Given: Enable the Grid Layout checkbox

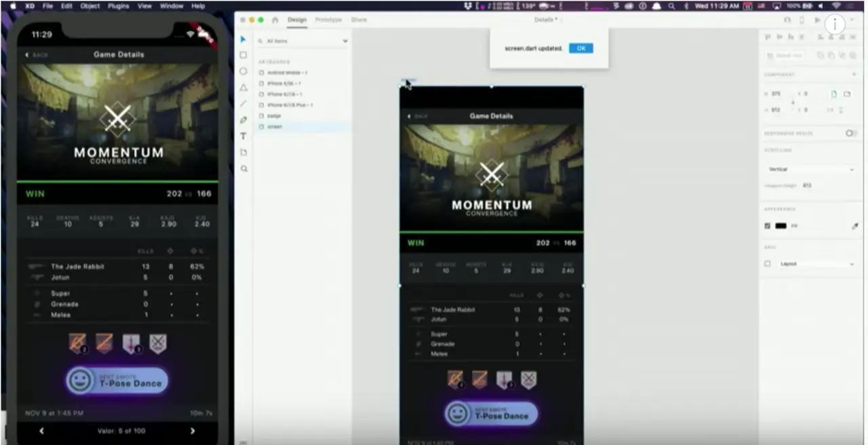Looking at the screenshot, I should [x=768, y=264].
